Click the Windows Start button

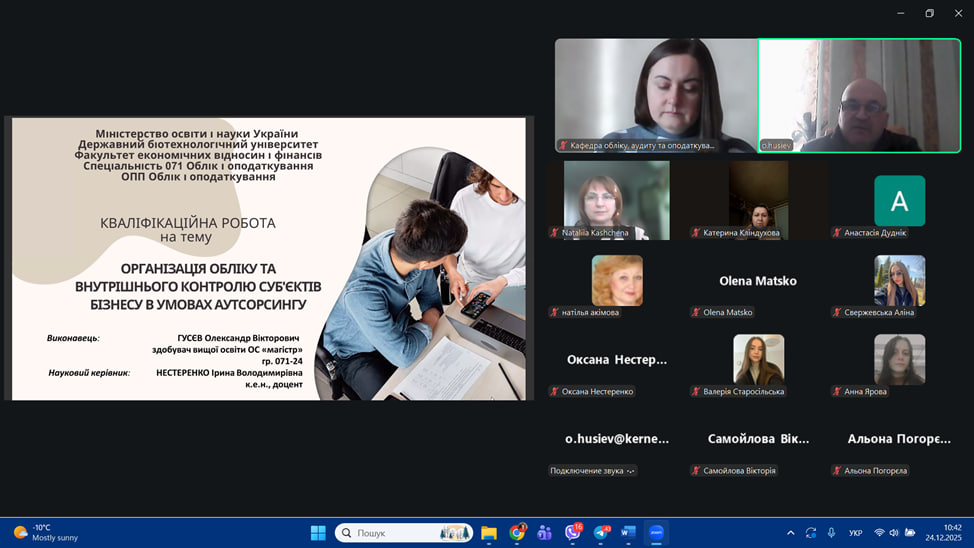(318, 533)
